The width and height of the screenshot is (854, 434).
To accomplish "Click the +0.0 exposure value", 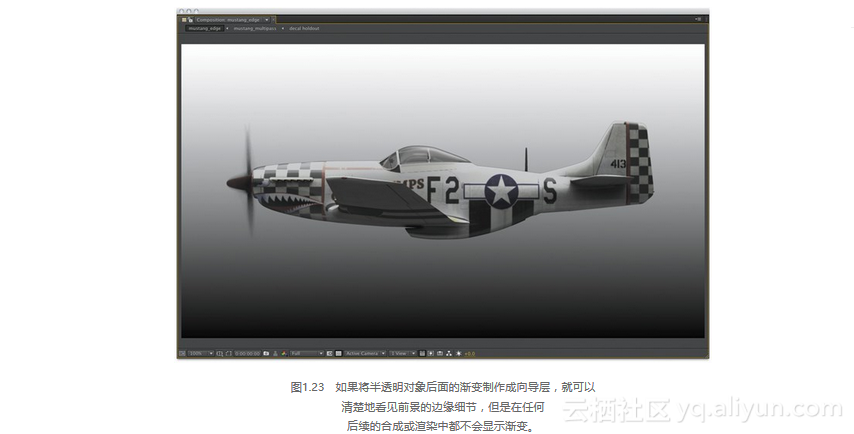I will pos(469,353).
